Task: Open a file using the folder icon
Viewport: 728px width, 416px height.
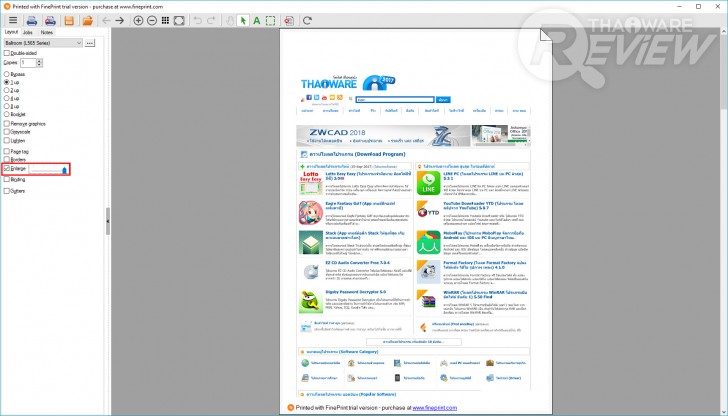Action: [88, 20]
